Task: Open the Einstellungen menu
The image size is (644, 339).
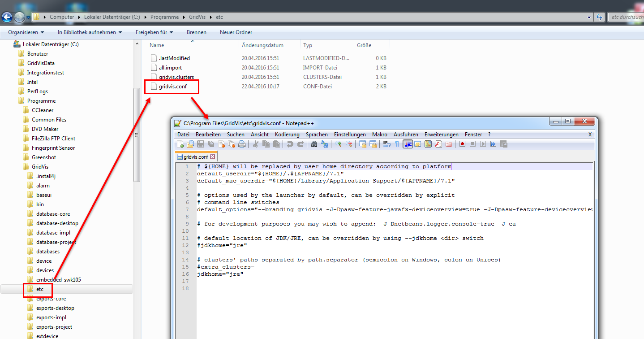Action: [350, 135]
